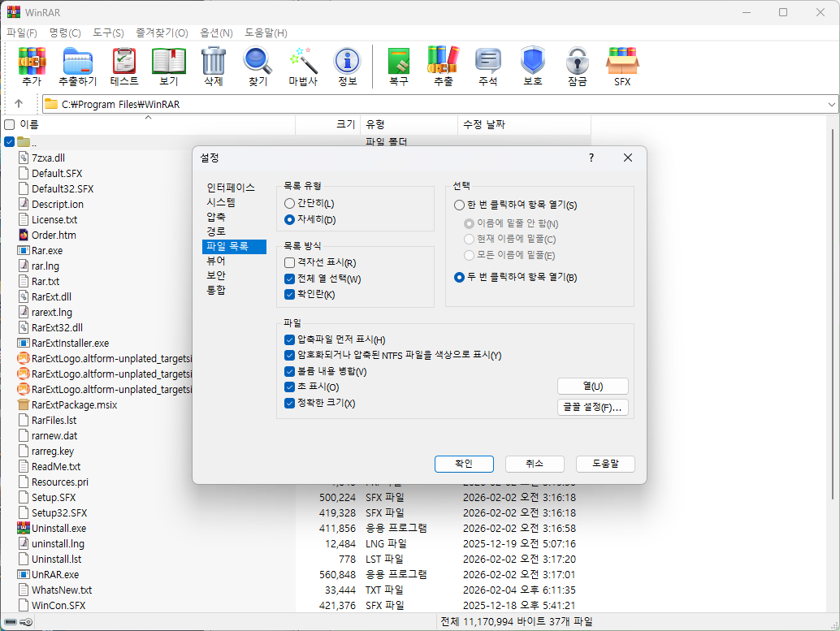Select 두 번 클릭하여 항목 열기(B) radio button
Screen dimensions: 840x631
click(459, 278)
